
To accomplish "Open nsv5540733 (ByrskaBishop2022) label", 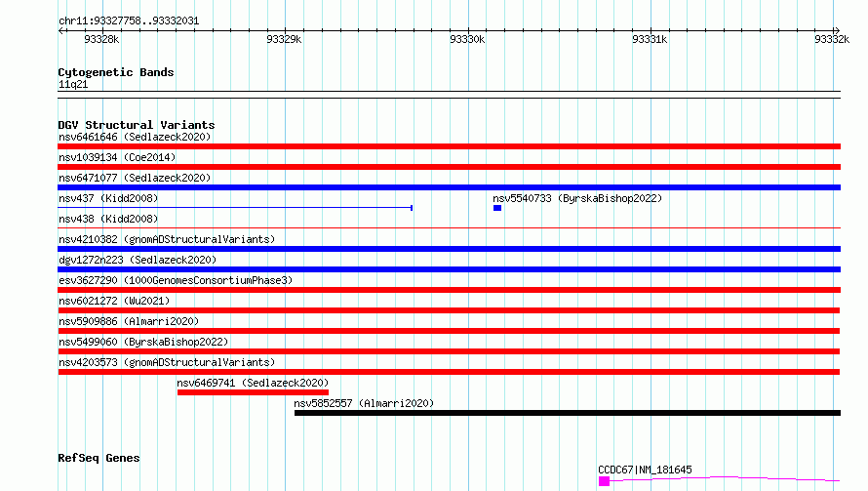I will 577,198.
